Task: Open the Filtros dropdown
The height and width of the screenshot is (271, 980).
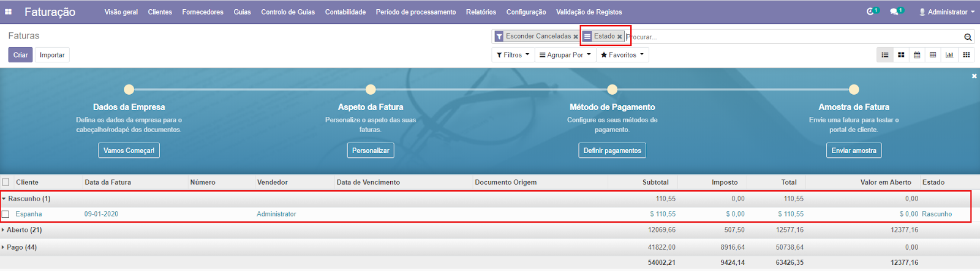Action: [512, 55]
